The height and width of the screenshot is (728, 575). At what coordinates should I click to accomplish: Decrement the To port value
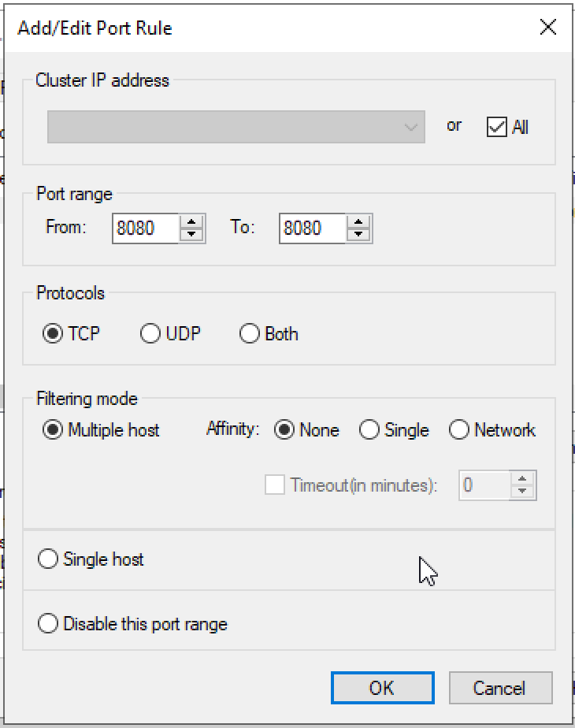pyautogui.click(x=358, y=235)
